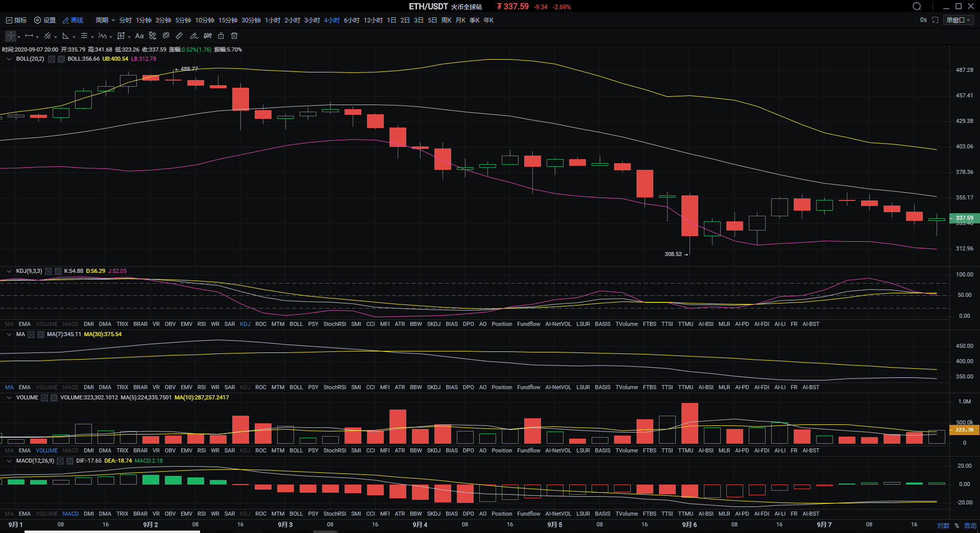Select the crosshair cursor drawing tool
980x533 pixels.
tap(10, 36)
